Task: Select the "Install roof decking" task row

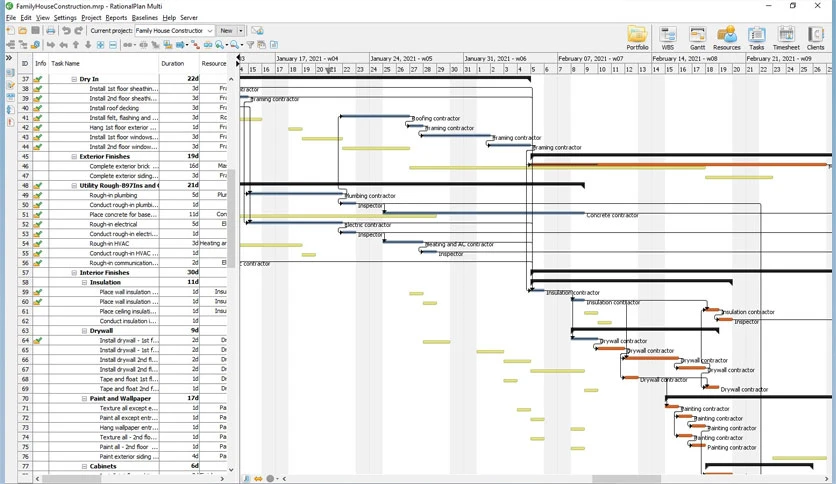Action: [125, 108]
